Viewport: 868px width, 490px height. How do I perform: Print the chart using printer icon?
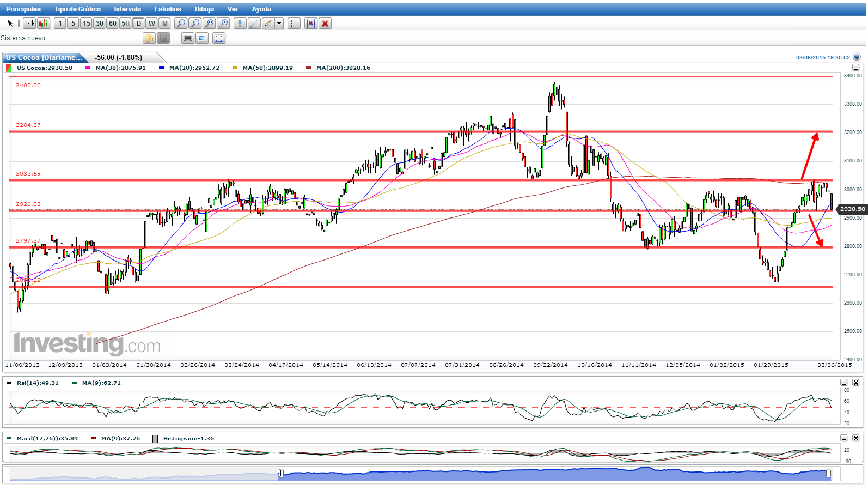tap(188, 38)
